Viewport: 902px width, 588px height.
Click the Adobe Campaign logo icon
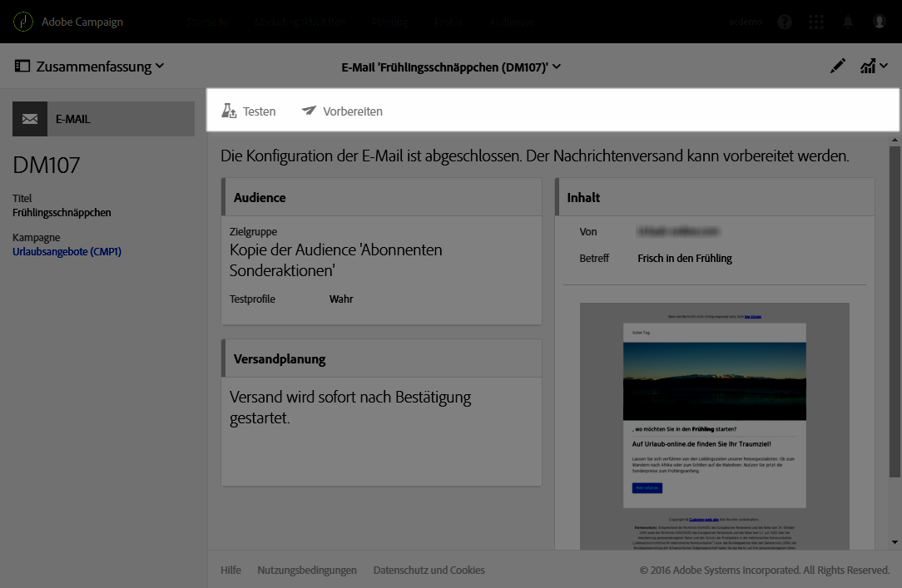[x=23, y=22]
